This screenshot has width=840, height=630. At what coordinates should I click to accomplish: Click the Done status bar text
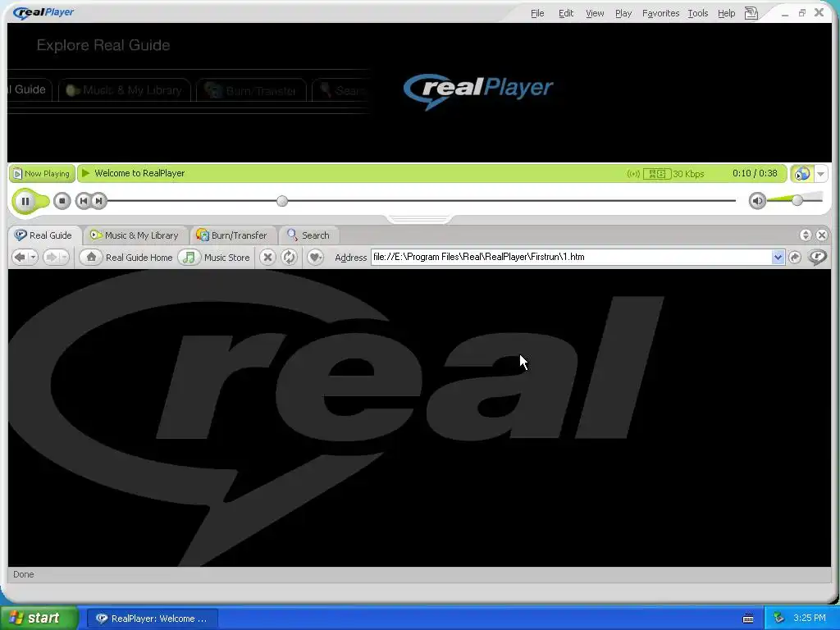[x=24, y=574]
